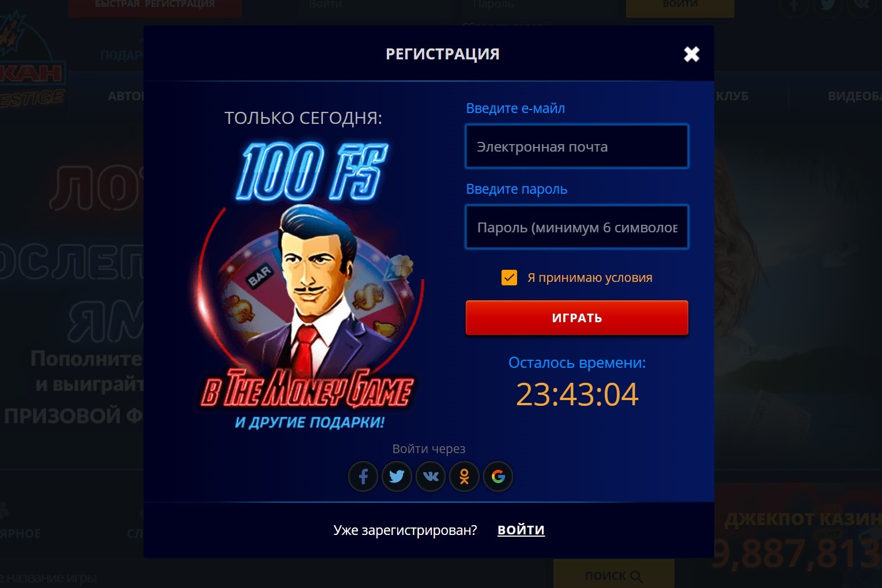882x588 pixels.
Task: Select the dimmed ВИДЕОБ menu item
Action: point(854,96)
